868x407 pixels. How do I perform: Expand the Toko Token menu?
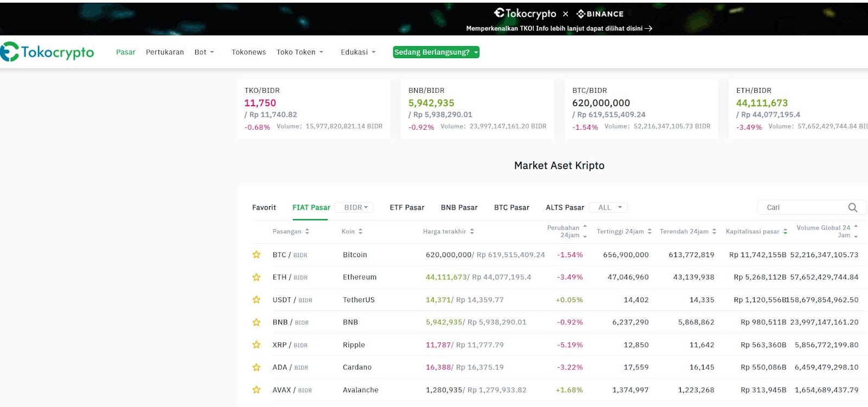tap(299, 52)
